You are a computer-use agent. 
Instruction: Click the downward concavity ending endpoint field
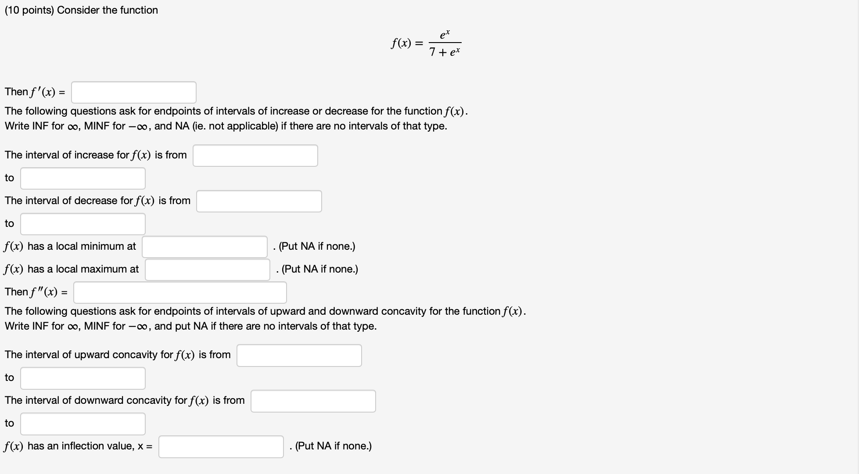[82, 424]
